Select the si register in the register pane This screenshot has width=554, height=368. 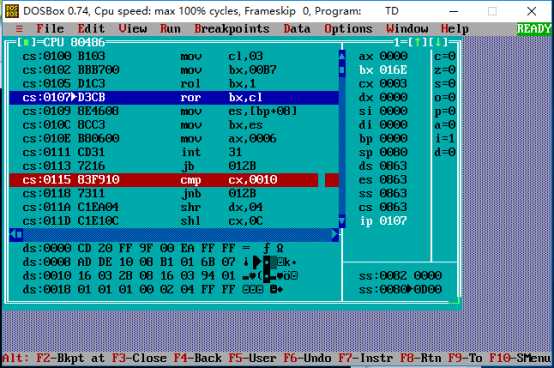pyautogui.click(x=383, y=111)
